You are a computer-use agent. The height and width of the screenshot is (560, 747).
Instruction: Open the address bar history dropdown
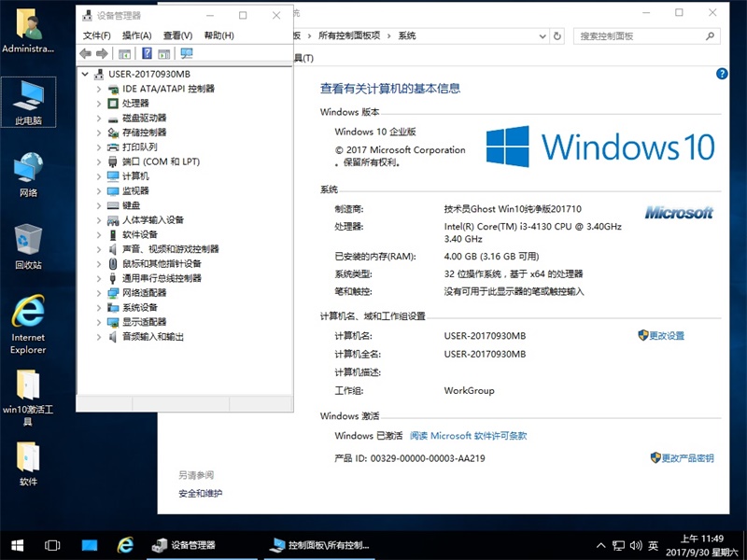540,35
